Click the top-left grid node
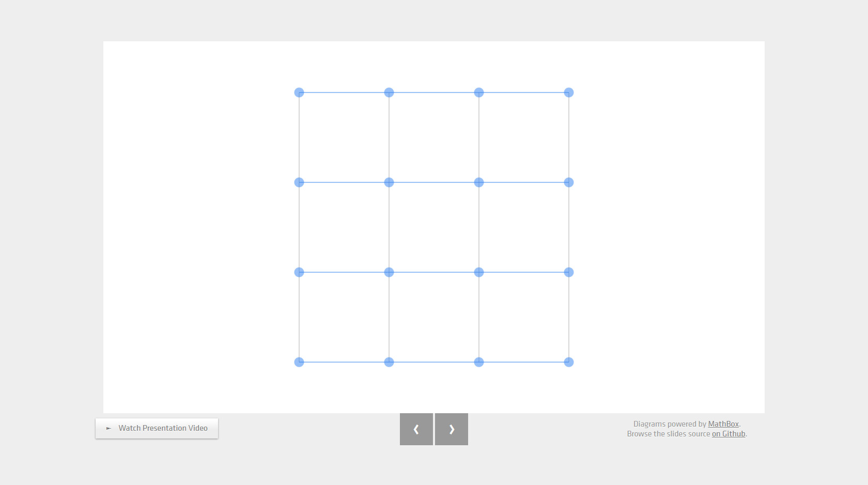Screen dimensions: 868x485 point(299,92)
